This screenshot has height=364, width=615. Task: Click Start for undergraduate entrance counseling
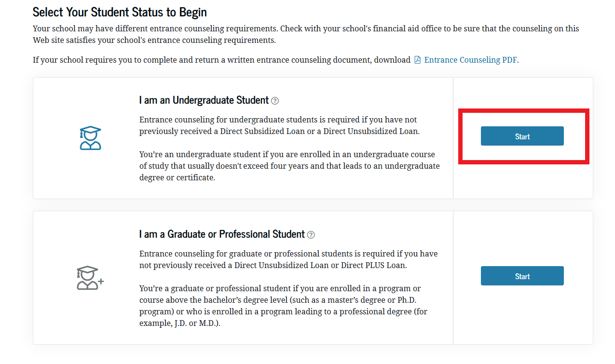coord(522,135)
